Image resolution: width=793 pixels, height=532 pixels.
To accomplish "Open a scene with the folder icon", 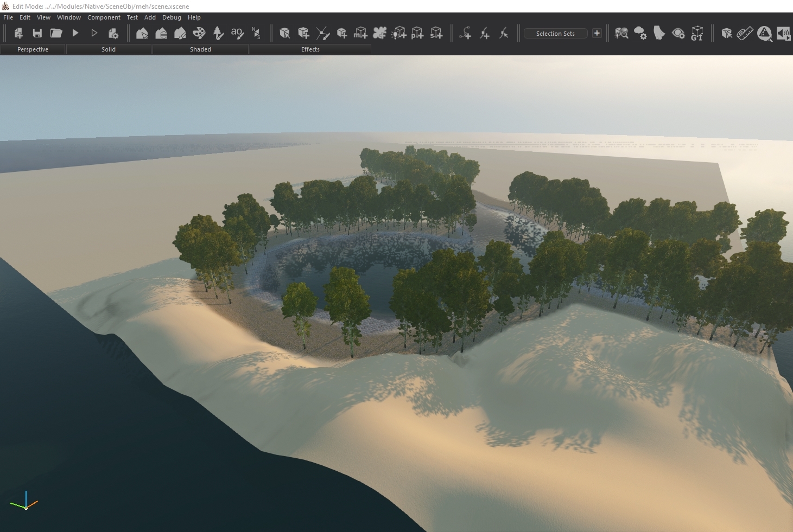I will click(x=56, y=33).
